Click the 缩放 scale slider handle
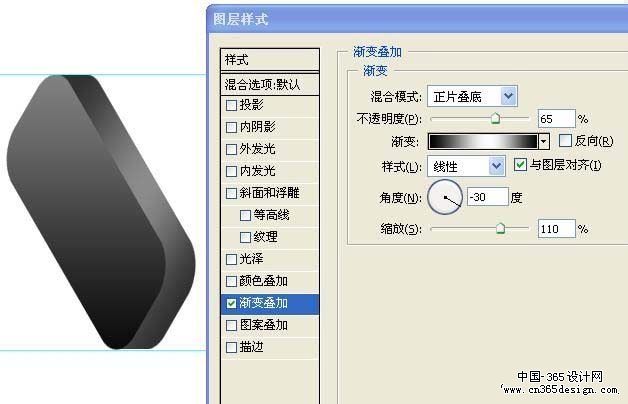Screen dimensions: 628x404 pos(500,228)
